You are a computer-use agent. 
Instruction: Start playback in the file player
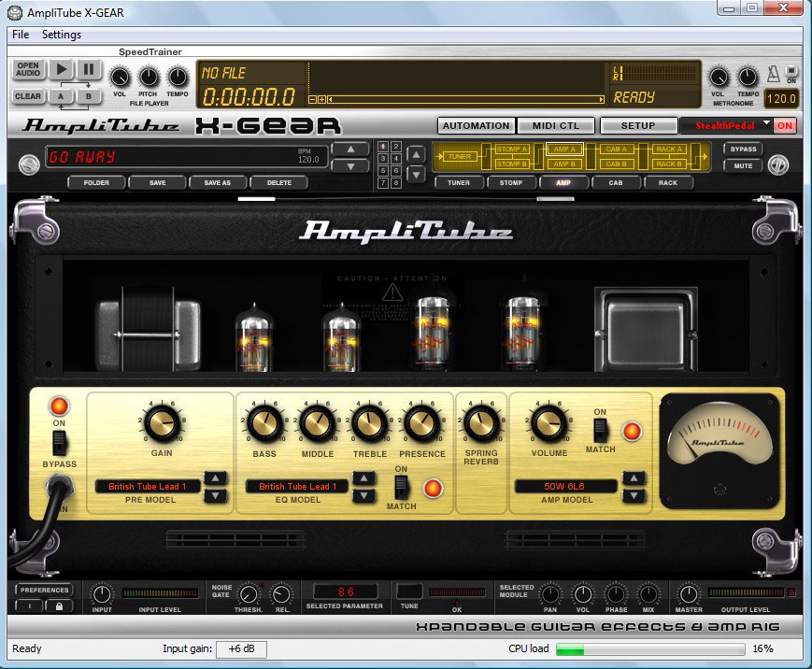(62, 69)
